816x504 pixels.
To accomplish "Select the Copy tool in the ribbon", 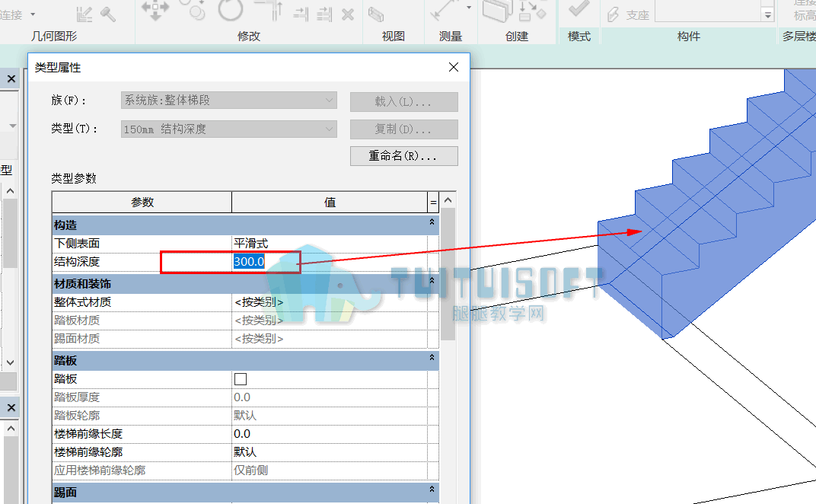I will tap(193, 9).
